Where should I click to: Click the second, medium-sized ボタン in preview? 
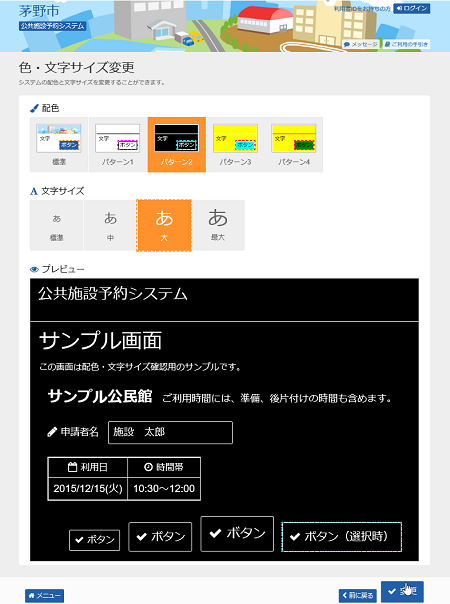(160, 537)
